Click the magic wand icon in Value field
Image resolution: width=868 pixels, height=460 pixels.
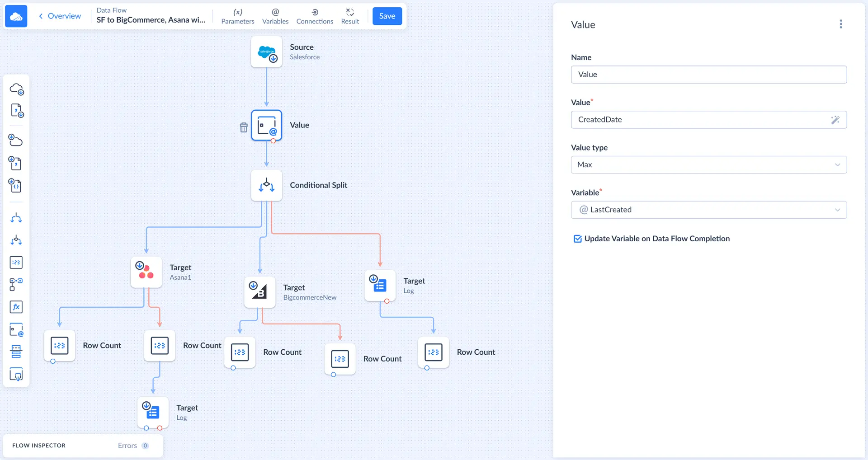pos(835,120)
